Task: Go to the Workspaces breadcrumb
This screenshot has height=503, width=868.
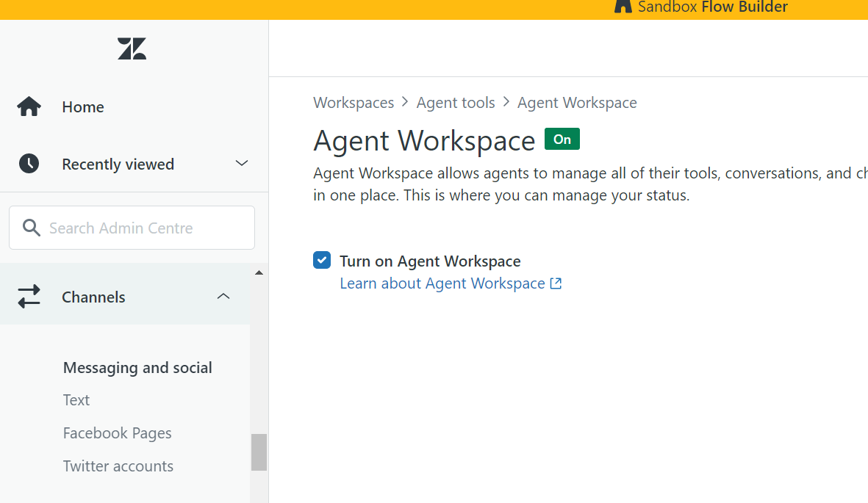Action: (354, 103)
